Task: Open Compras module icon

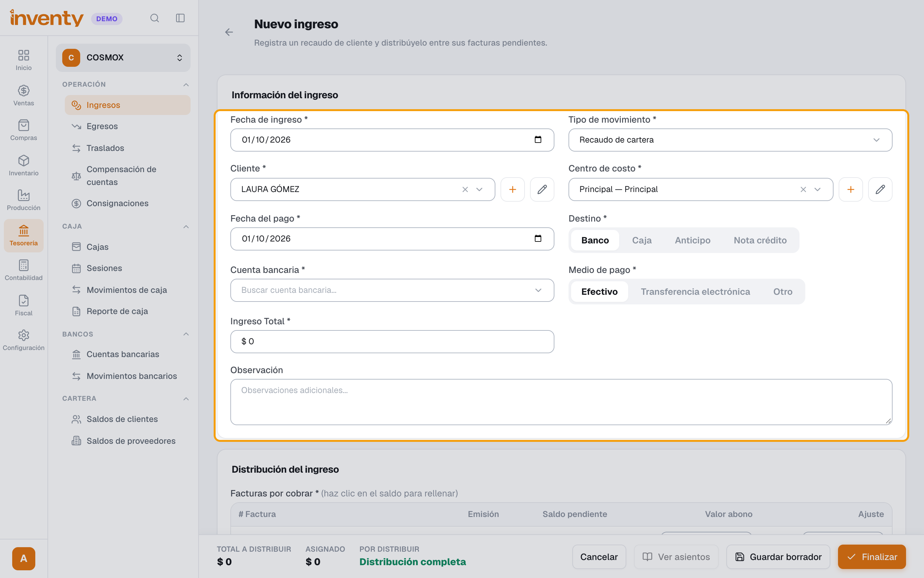Action: (x=24, y=130)
